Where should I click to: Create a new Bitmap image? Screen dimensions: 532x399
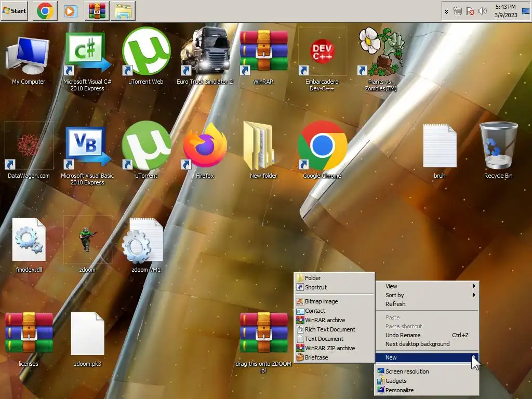[x=334, y=301]
